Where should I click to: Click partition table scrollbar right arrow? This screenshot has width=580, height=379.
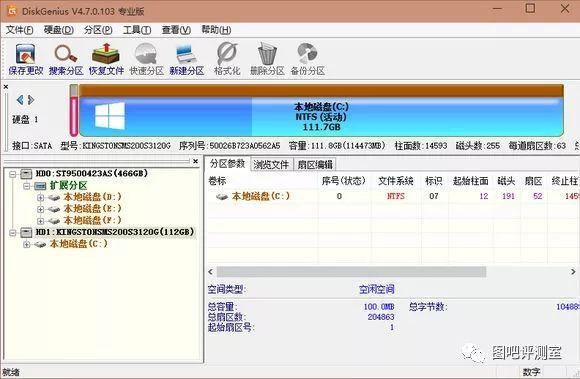pos(573,272)
